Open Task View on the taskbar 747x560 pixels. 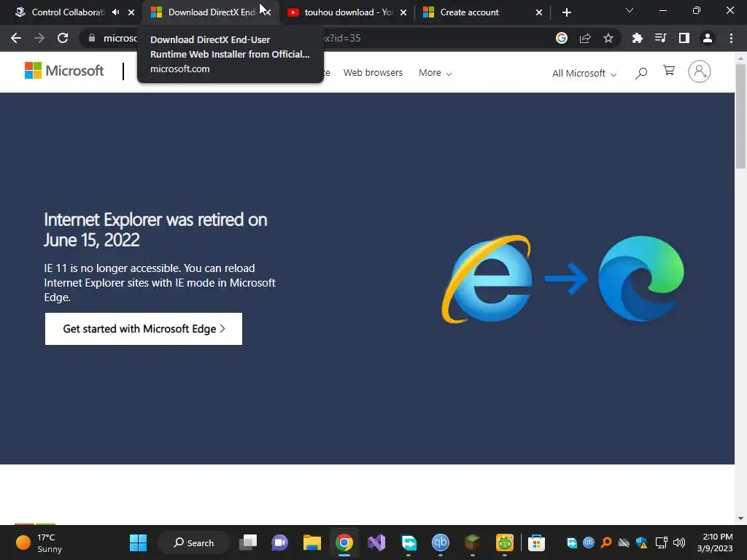point(248,542)
